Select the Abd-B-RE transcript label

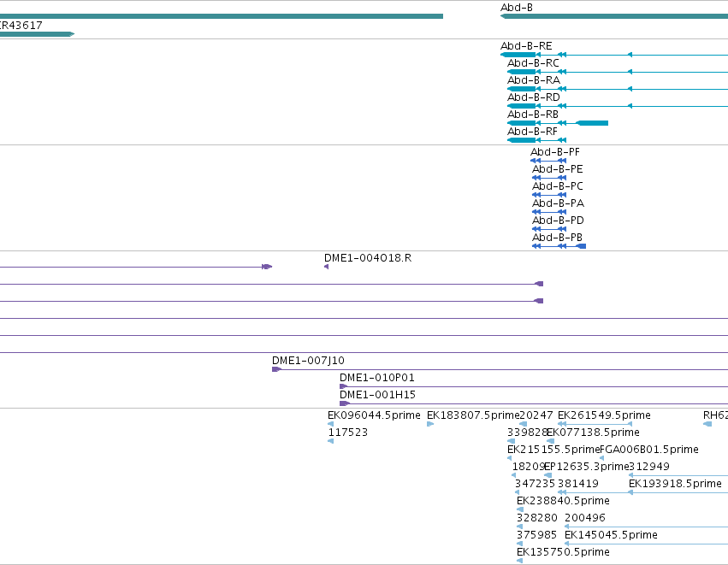(x=526, y=46)
